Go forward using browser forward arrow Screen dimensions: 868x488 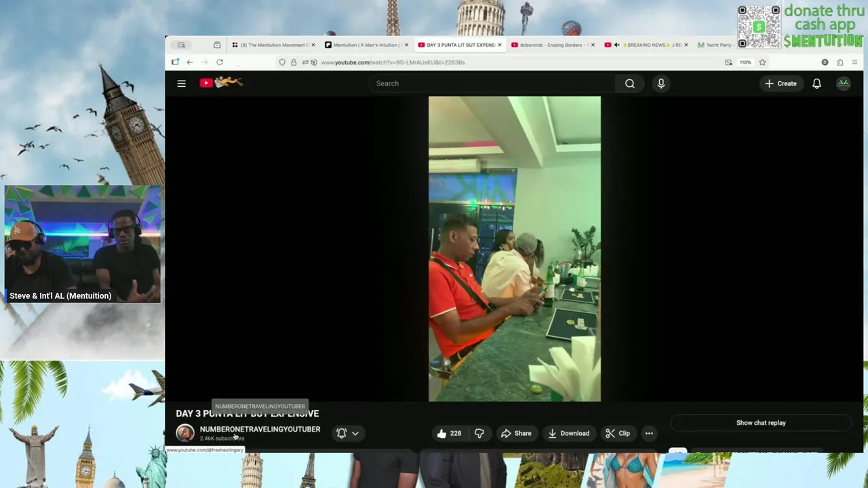click(205, 62)
